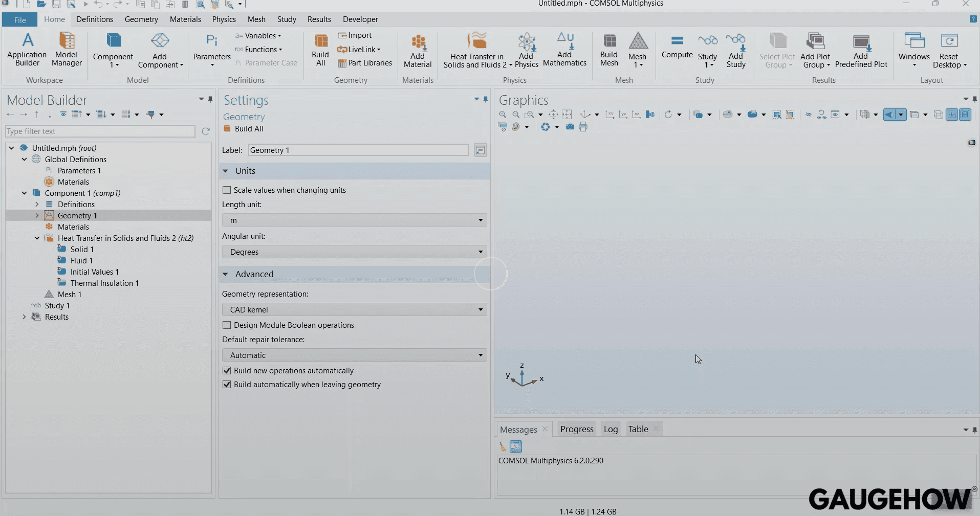
Task: Click the Print icon in the Graphics toolbar
Action: coord(584,127)
